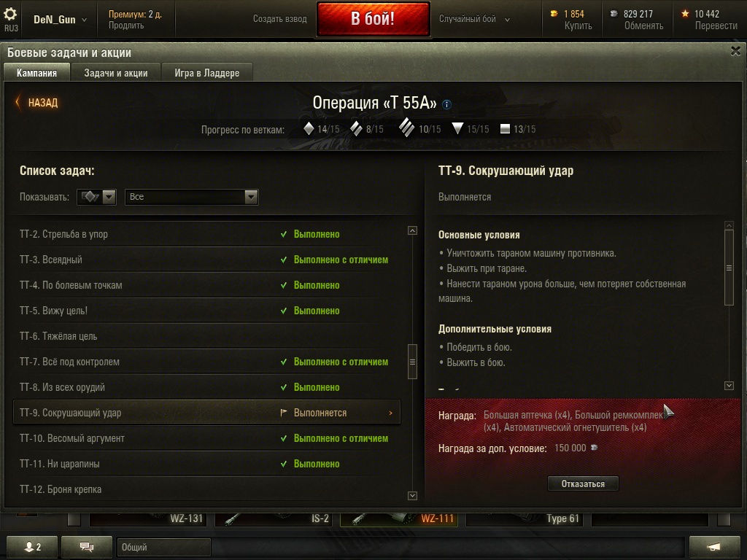Viewport: 747px width, 560px height.
Task: Switch to the 'Задачи и акции' tab
Action: click(x=116, y=73)
